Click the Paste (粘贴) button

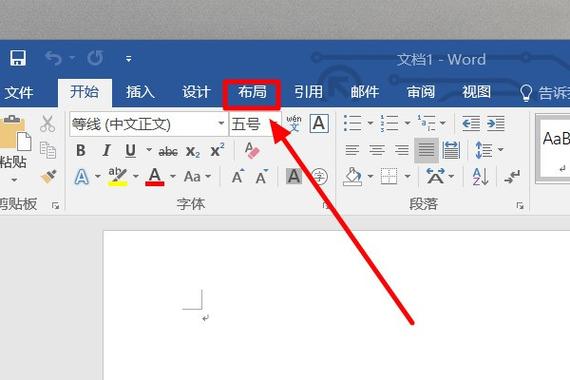[14, 142]
